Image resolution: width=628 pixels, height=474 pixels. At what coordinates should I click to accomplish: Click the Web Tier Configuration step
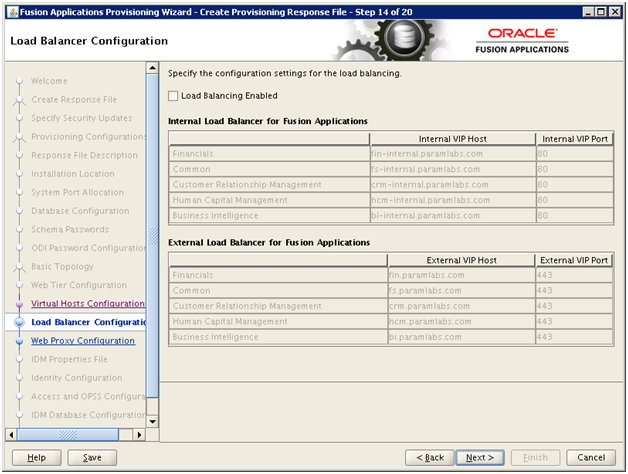[79, 285]
